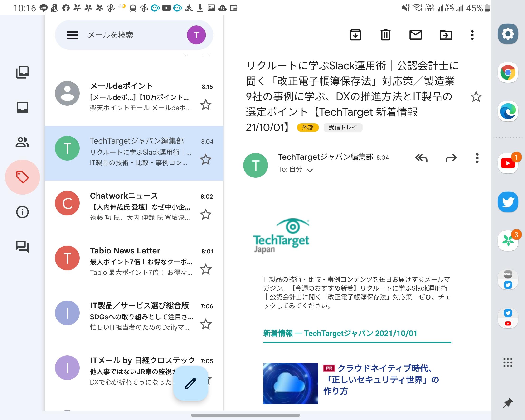The image size is (525, 420).
Task: Star the open TechTarget email subject
Action: click(x=476, y=97)
